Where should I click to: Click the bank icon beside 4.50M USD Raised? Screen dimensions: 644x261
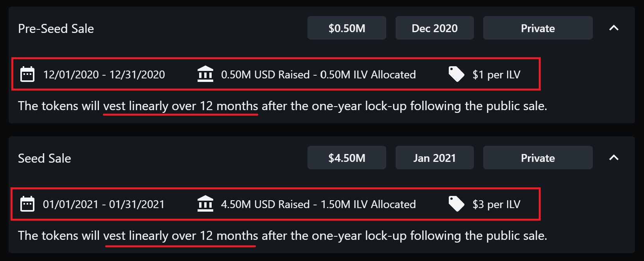pyautogui.click(x=205, y=204)
